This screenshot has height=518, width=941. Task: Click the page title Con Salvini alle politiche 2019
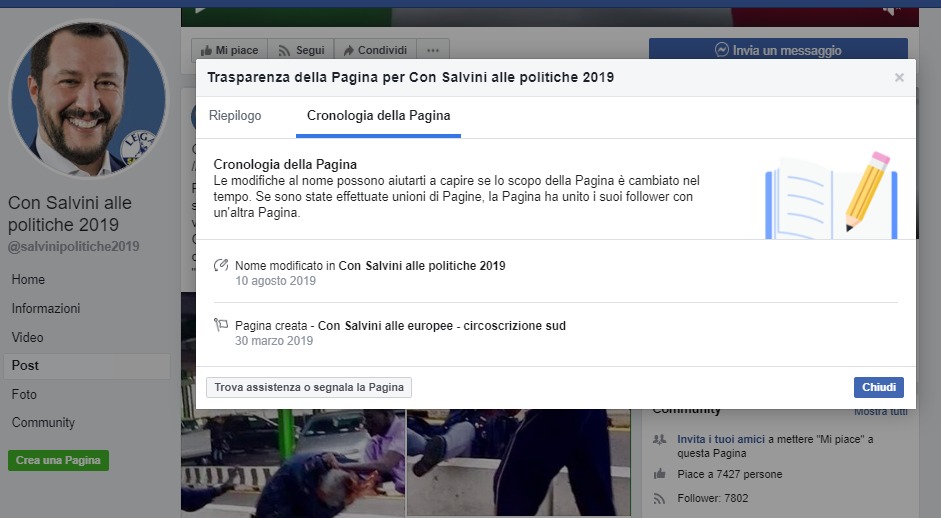(x=70, y=214)
